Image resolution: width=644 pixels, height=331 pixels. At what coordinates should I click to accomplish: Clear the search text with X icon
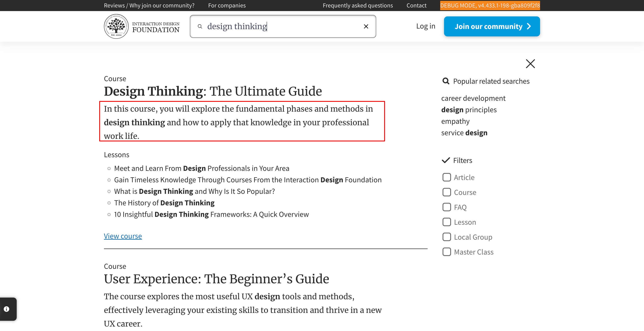point(366,26)
